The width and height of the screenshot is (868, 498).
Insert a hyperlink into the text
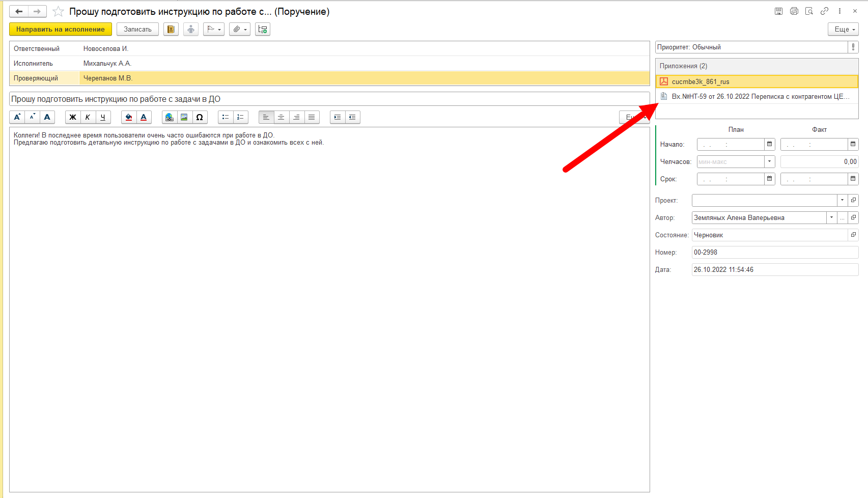pos(170,117)
